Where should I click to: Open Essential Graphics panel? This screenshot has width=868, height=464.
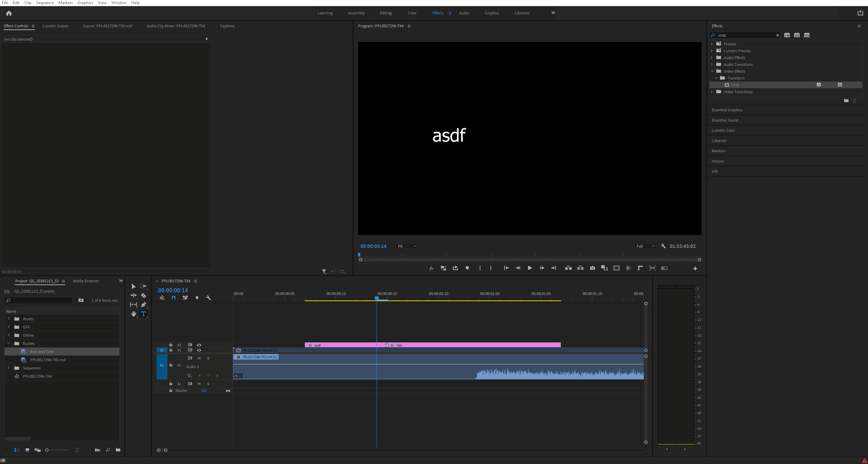727,110
